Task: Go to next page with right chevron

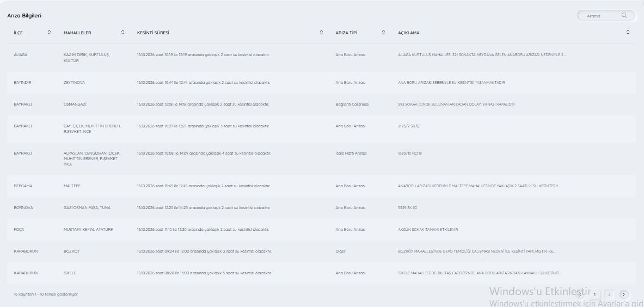Action: [624, 294]
